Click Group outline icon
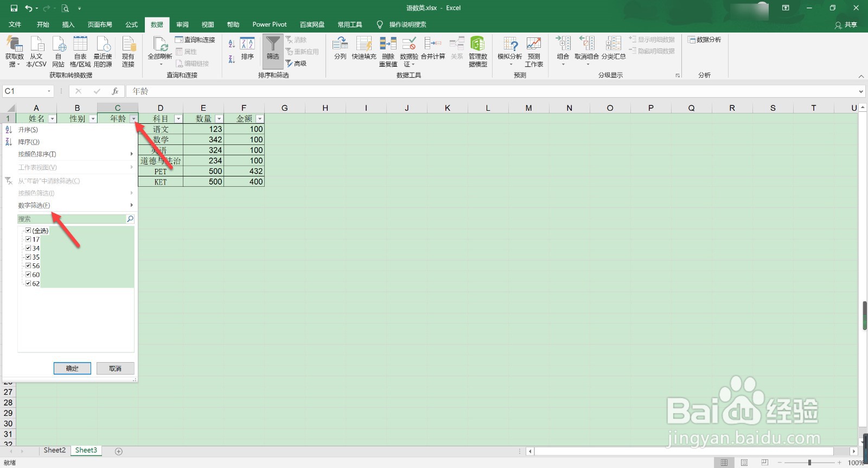 [563, 44]
